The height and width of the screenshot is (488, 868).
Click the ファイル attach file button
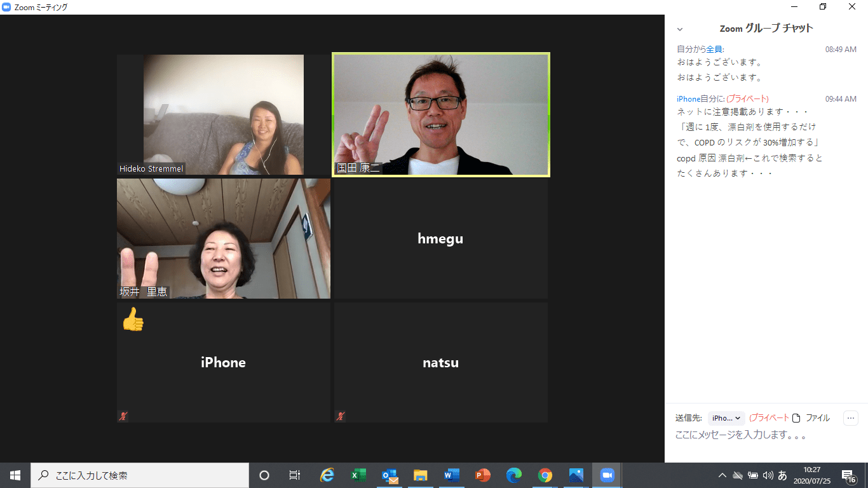[x=811, y=418]
